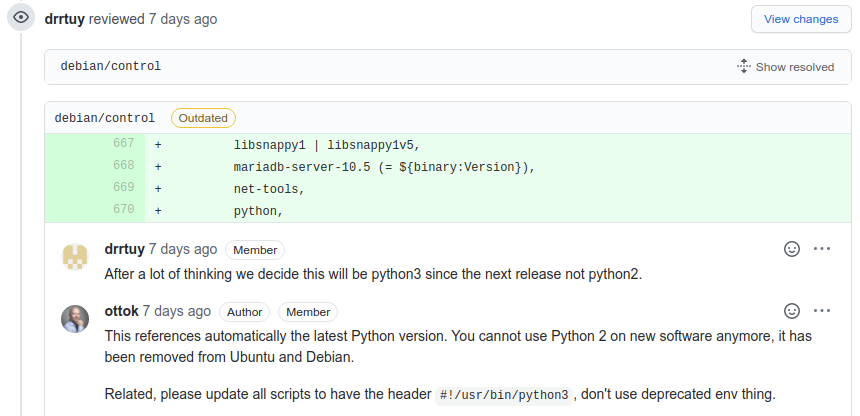Open three-dot menu on drrtuy's comment
The height and width of the screenshot is (416, 860).
coord(822,249)
